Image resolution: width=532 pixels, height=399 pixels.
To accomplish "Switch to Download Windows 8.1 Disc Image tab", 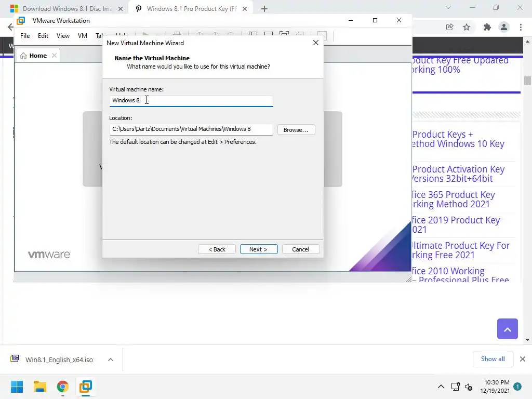I will 67,9.
